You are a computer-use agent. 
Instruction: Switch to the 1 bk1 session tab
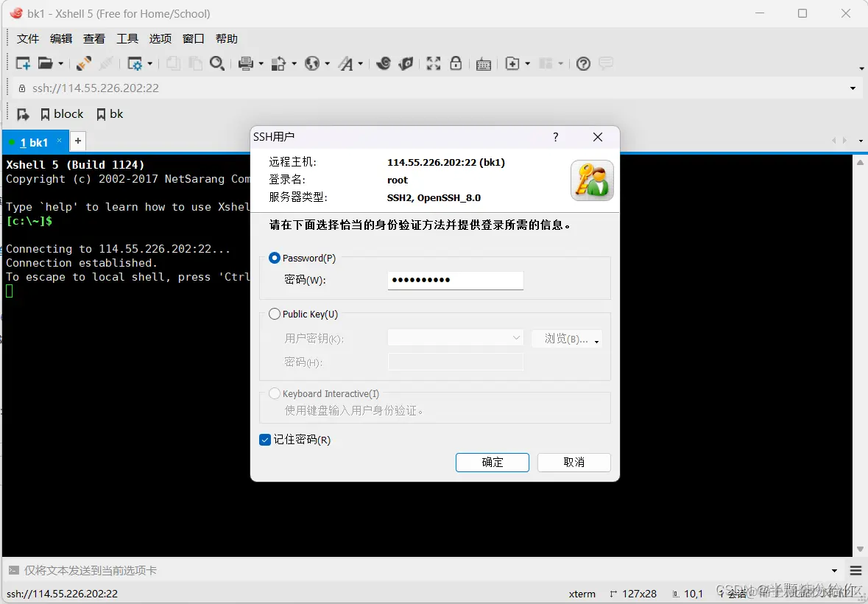pyautogui.click(x=34, y=142)
